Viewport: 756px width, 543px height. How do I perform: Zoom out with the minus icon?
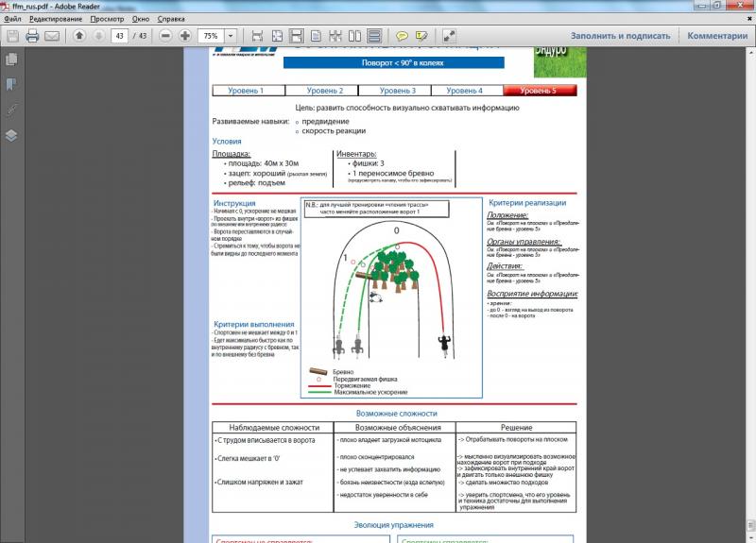pos(165,36)
